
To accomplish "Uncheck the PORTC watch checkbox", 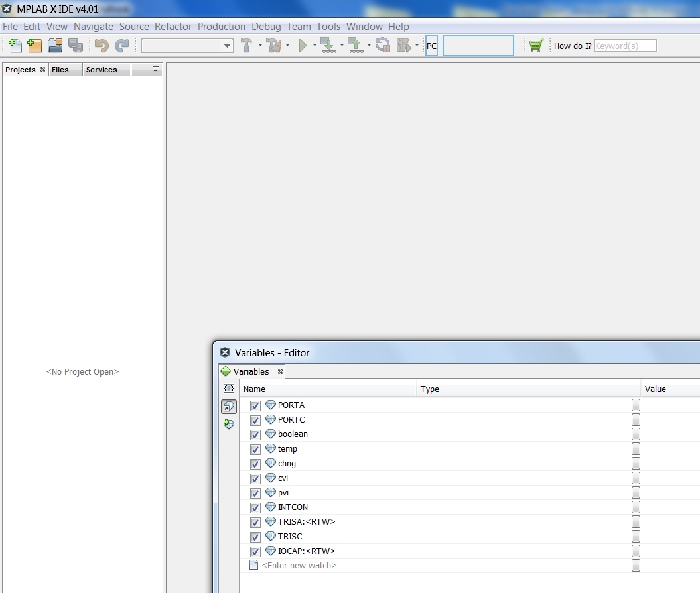I will [255, 421].
